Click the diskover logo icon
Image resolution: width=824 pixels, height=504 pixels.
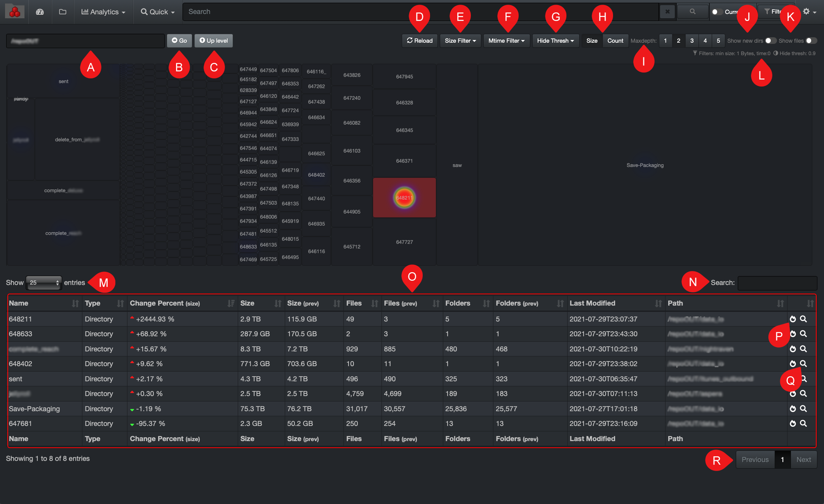pyautogui.click(x=15, y=12)
